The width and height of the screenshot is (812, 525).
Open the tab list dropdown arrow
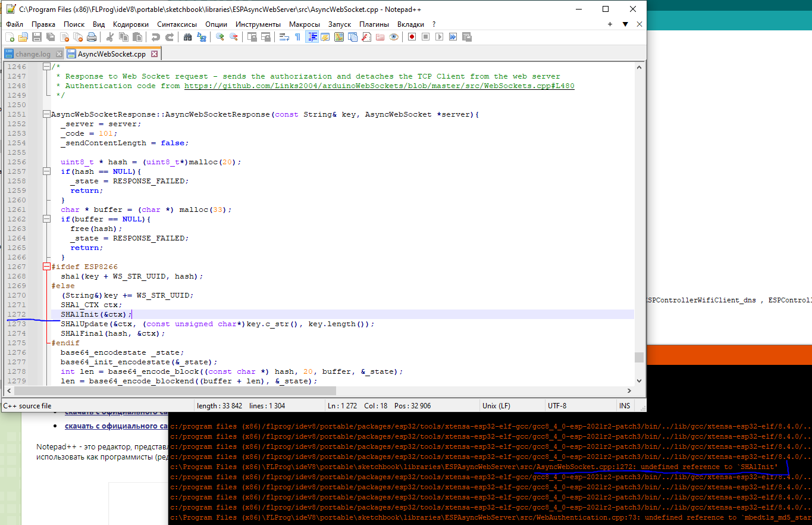[625, 24]
